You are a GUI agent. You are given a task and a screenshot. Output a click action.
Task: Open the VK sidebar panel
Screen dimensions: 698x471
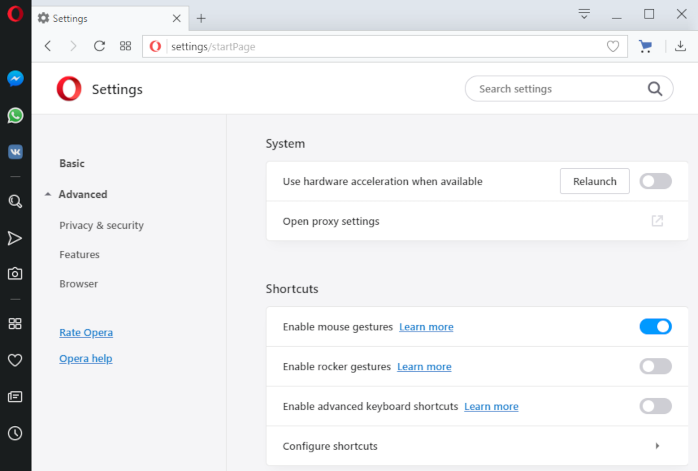pyautogui.click(x=15, y=152)
